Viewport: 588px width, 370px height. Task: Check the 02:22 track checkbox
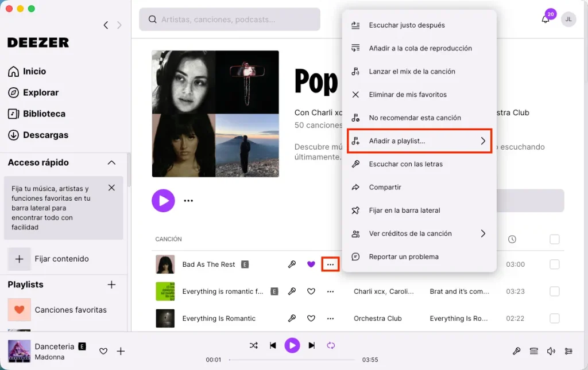554,318
